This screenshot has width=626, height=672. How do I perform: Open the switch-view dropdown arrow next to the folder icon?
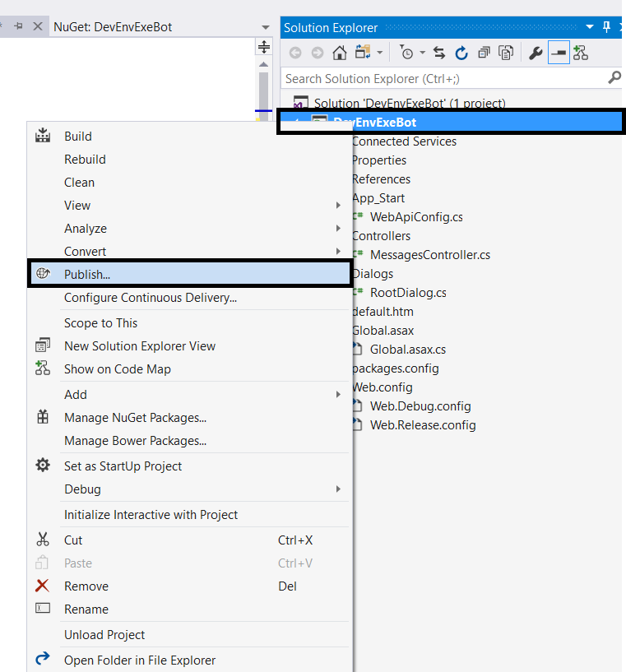tap(379, 53)
